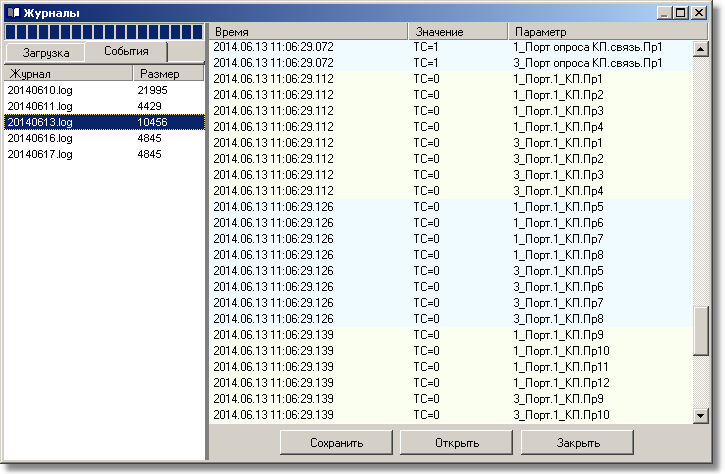Sort by the Размер column header
This screenshot has height=474, width=725.
168,74
